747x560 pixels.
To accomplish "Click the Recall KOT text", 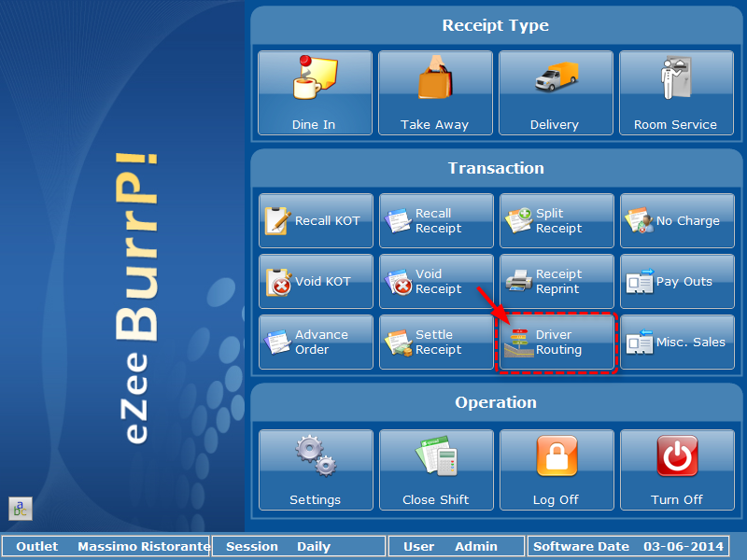I will pyautogui.click(x=328, y=221).
